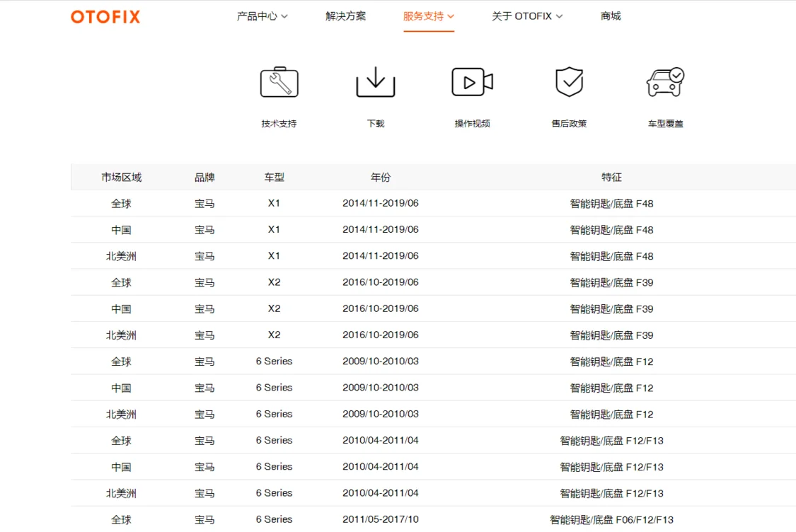Click X2 in the 北美洲 row
The height and width of the screenshot is (532, 796).
click(274, 335)
